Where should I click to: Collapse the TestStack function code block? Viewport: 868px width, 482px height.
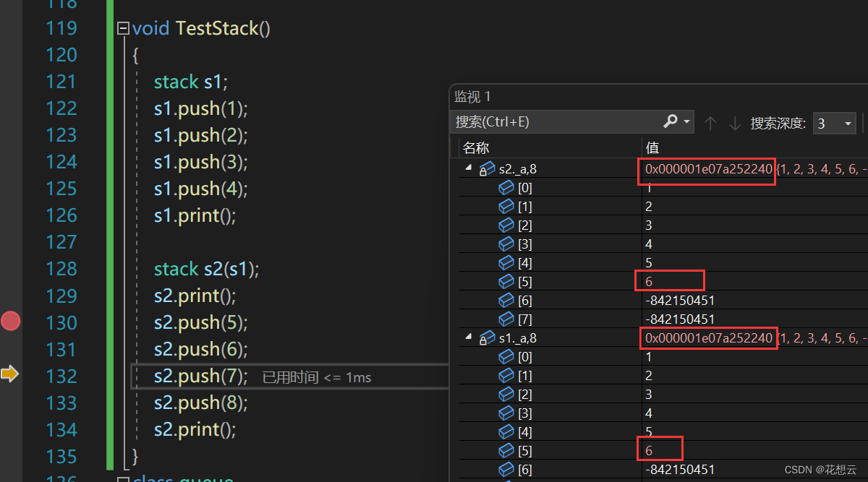123,29
